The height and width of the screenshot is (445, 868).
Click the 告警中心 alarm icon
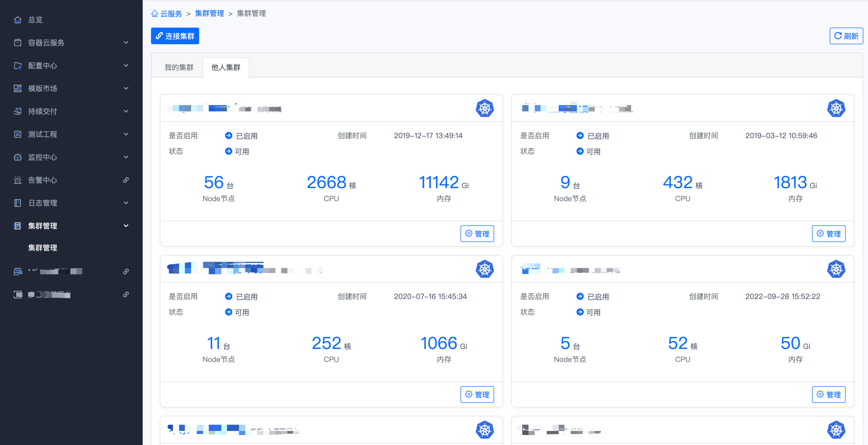[x=17, y=180]
